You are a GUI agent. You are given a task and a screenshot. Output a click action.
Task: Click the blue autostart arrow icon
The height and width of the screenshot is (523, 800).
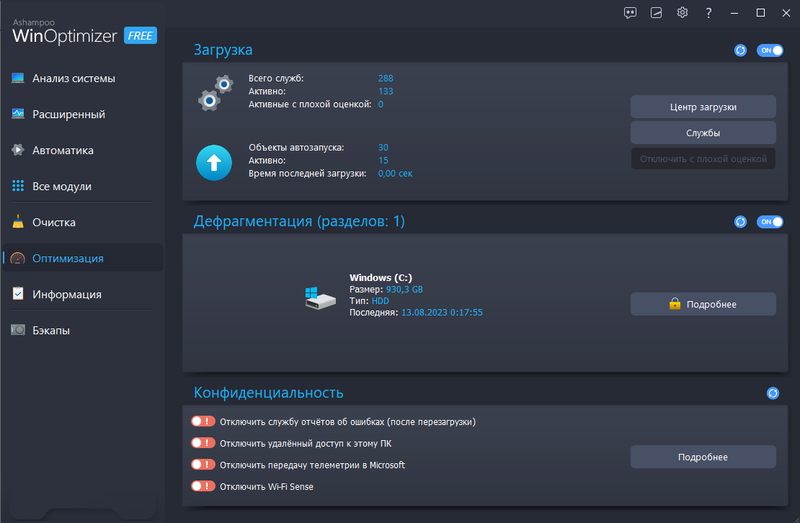click(x=214, y=163)
